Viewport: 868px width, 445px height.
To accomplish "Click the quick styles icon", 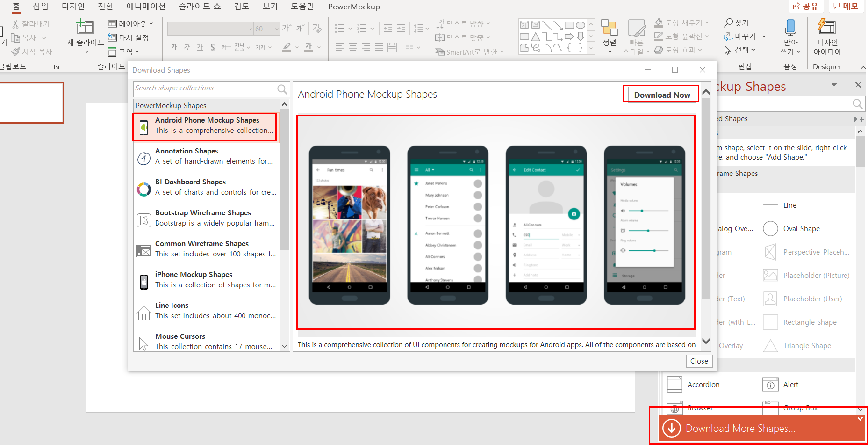I will [x=636, y=28].
